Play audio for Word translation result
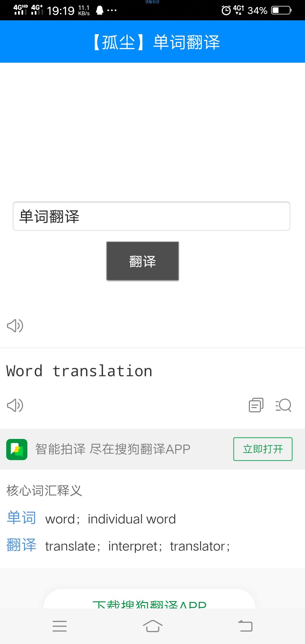 [x=15, y=406]
